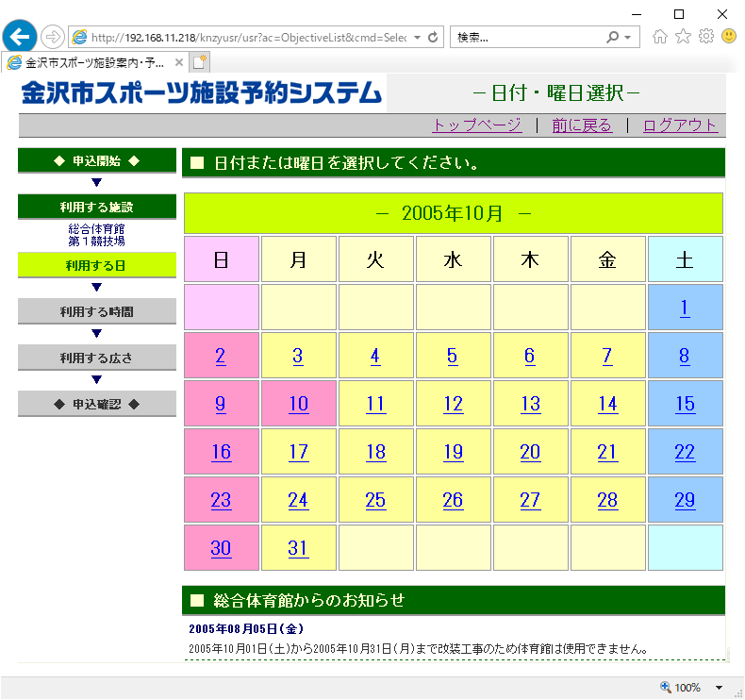This screenshot has width=745, height=700.
Task: Select October 15 on the calendar
Action: pyautogui.click(x=686, y=404)
